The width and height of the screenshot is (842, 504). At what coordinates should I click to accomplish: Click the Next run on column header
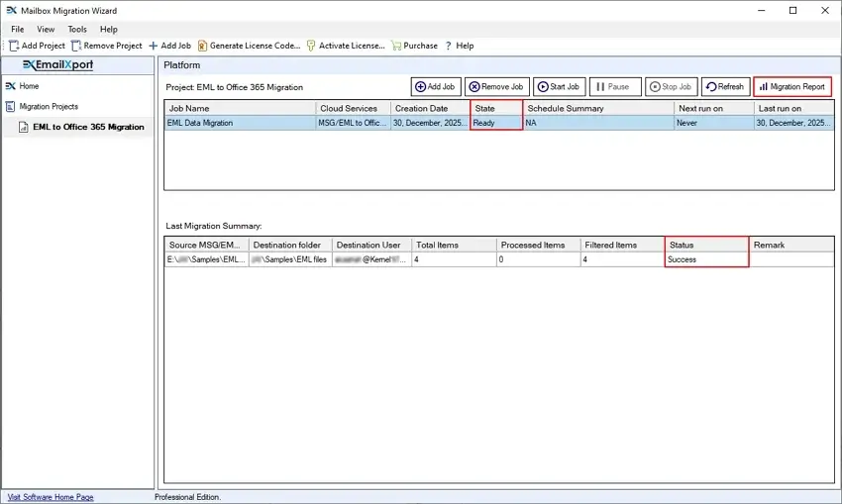click(x=713, y=108)
